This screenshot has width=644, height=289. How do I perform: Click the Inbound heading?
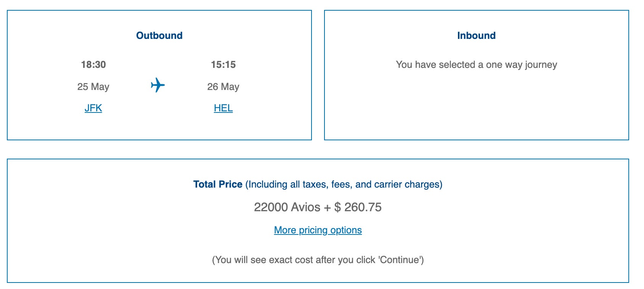[x=476, y=35]
